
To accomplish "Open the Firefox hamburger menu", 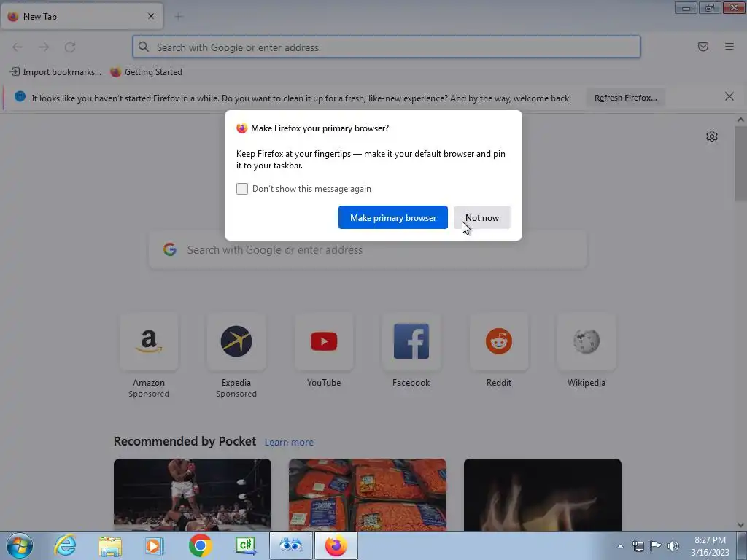I will tap(729, 47).
